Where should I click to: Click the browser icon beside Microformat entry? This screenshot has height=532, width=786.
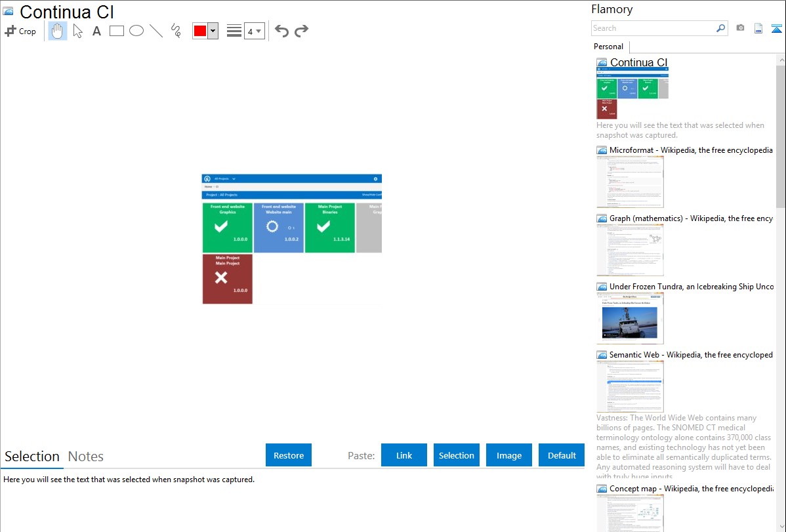pyautogui.click(x=602, y=150)
